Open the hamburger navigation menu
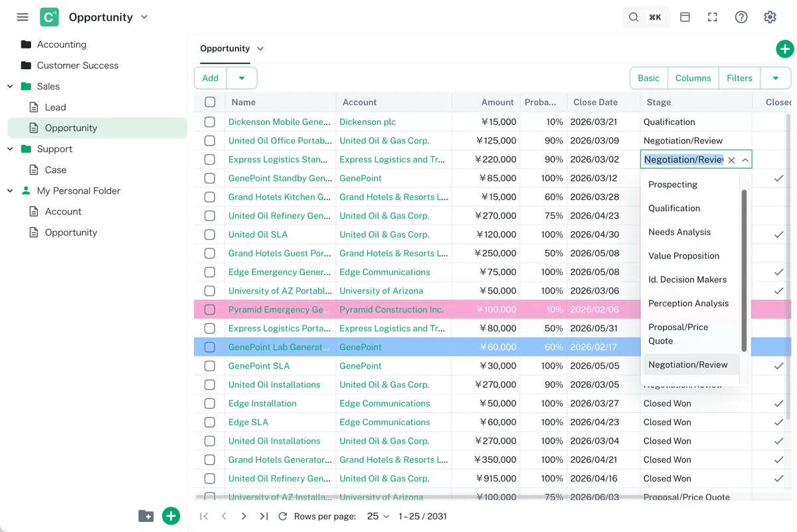Image resolution: width=797 pixels, height=532 pixels. [x=23, y=17]
